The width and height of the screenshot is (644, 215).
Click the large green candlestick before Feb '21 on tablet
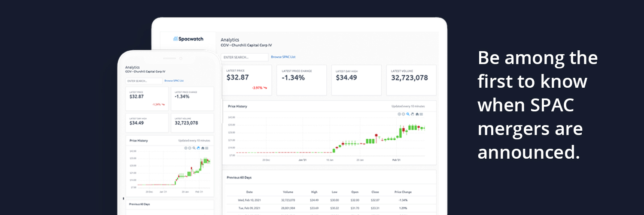tap(401, 132)
